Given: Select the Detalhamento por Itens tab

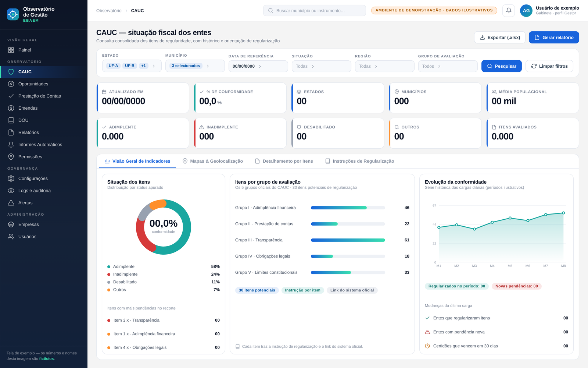Looking at the screenshot, I should pyautogui.click(x=284, y=161).
